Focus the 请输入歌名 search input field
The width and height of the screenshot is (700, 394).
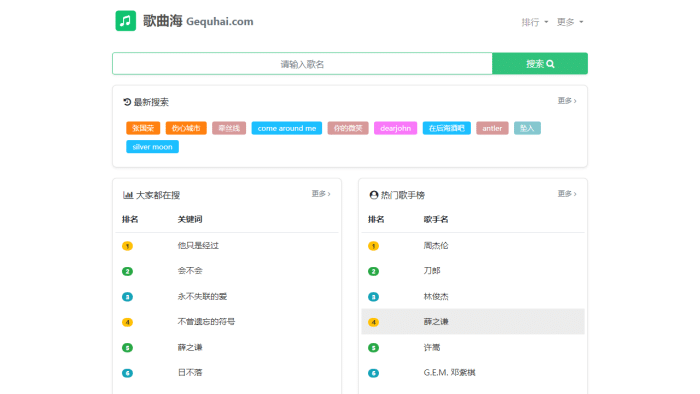[302, 64]
